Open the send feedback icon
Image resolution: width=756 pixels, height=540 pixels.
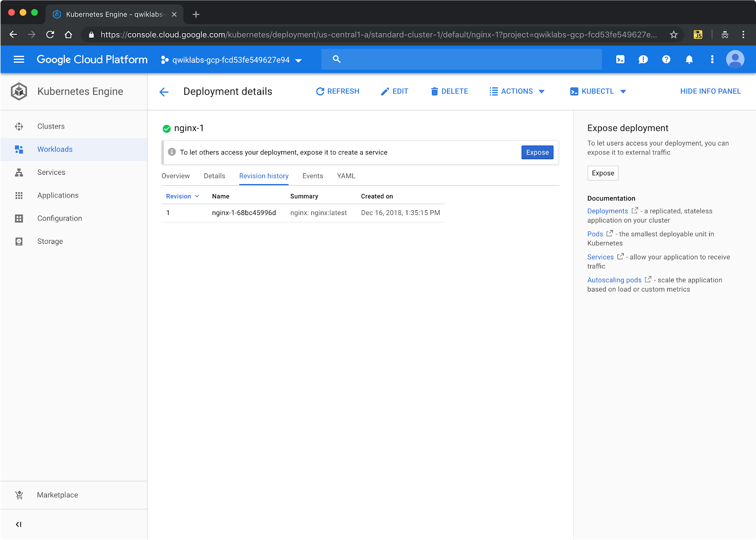[x=643, y=60]
